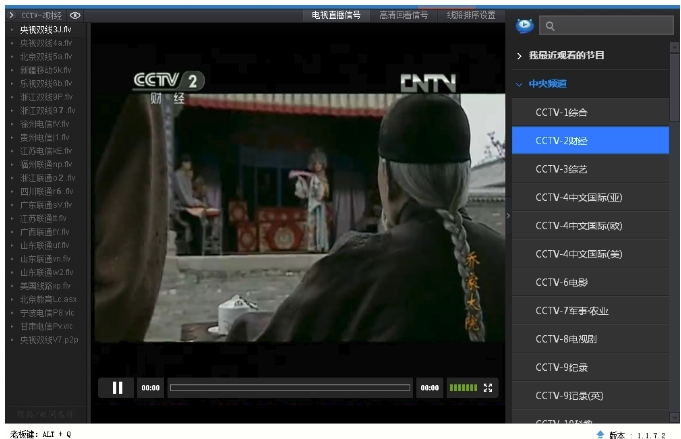
Task: Focus the channel search input field
Action: pyautogui.click(x=606, y=26)
